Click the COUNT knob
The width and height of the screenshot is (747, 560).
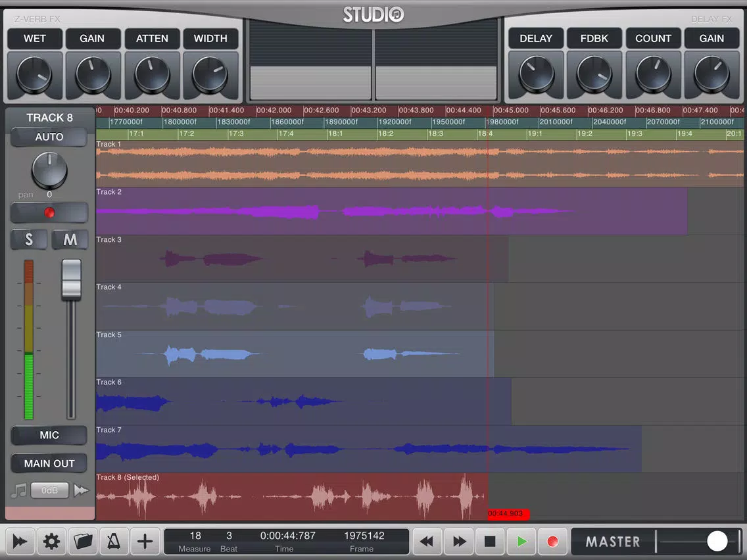(653, 75)
